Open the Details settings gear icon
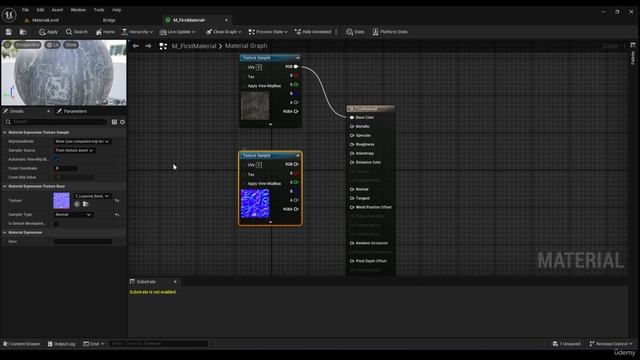Viewport: 640px width, 360px height. (x=122, y=122)
